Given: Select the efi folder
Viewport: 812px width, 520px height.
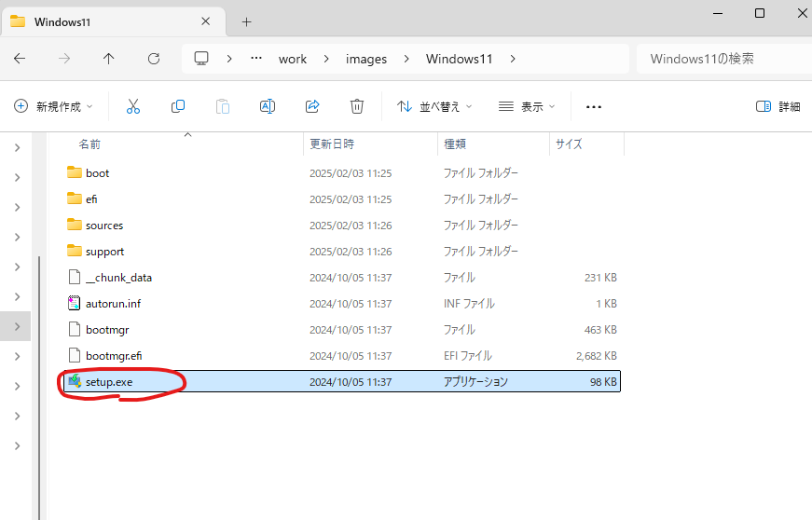Looking at the screenshot, I should [342, 199].
